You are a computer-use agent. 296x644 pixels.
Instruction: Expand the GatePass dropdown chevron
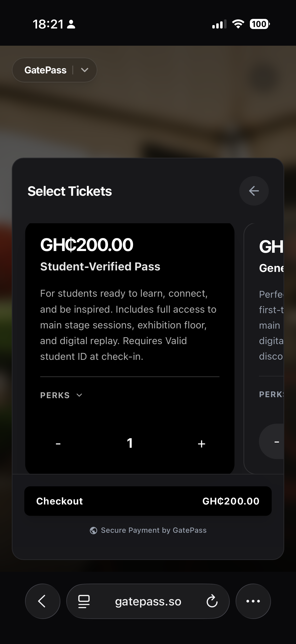[x=85, y=70]
